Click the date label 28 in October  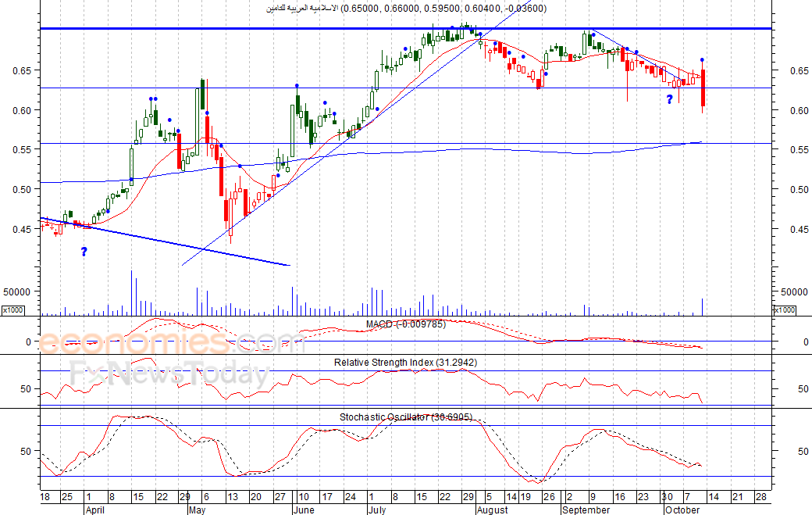(x=760, y=497)
